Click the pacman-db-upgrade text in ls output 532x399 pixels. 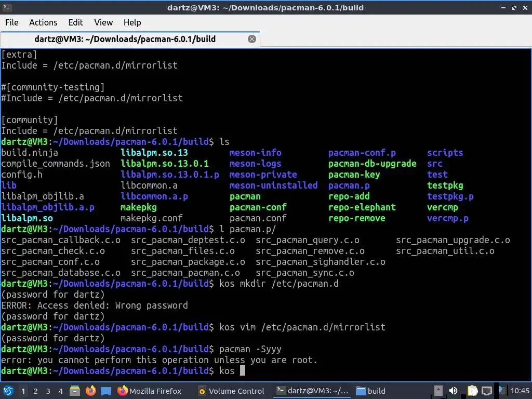point(372,164)
